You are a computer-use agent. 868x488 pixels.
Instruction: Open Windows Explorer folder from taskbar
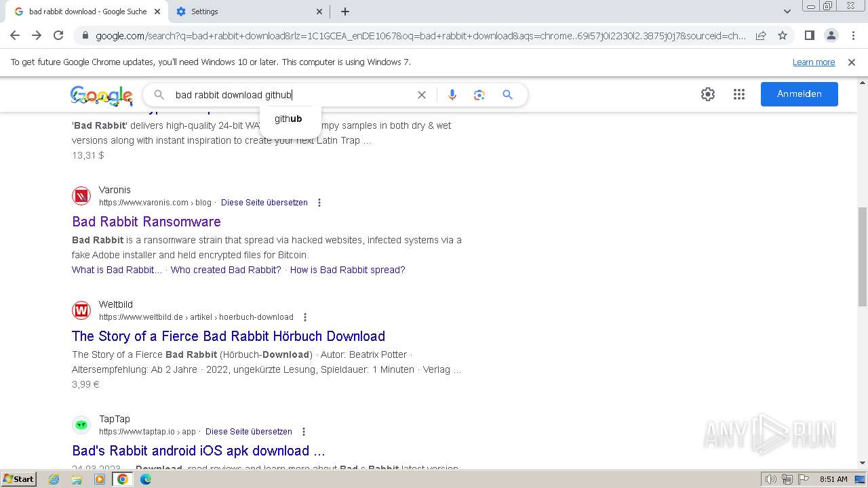(77, 479)
